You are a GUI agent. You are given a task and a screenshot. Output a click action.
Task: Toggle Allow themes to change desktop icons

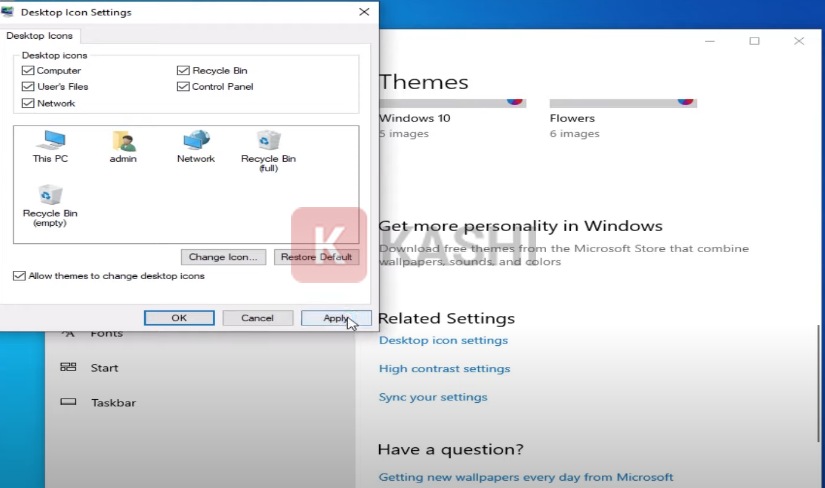[x=19, y=276]
